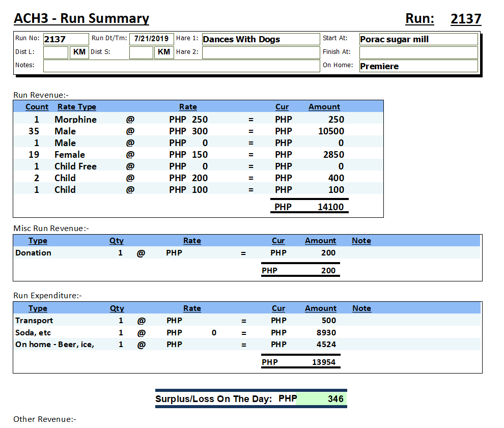Focus the empty Hare 2 field
Viewport: 504px width, 428px height.
coord(260,52)
